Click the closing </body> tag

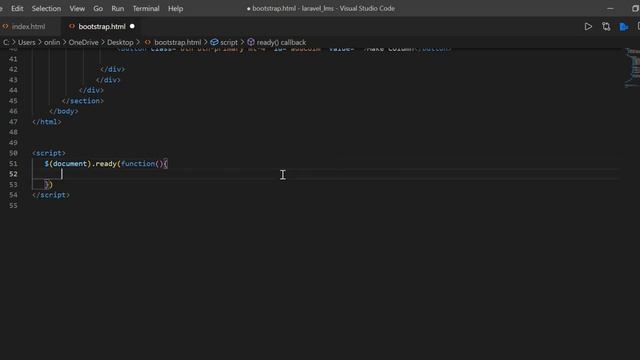coord(64,111)
